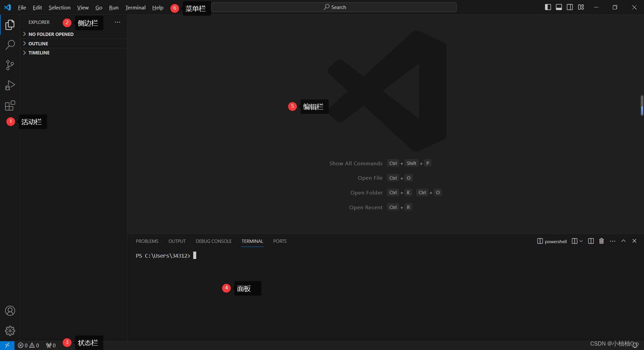The width and height of the screenshot is (644, 350).
Task: Click the Open File hint text
Action: click(x=370, y=178)
